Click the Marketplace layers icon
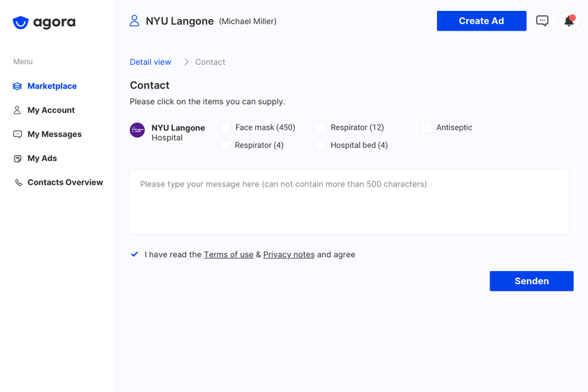This screenshot has height=392, width=588. tap(18, 86)
